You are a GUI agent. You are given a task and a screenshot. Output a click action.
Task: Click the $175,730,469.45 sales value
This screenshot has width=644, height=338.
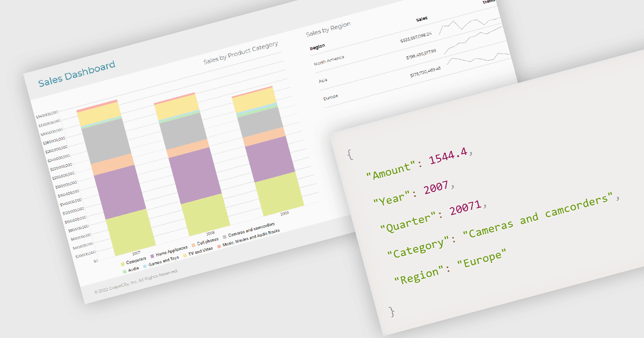(x=426, y=72)
